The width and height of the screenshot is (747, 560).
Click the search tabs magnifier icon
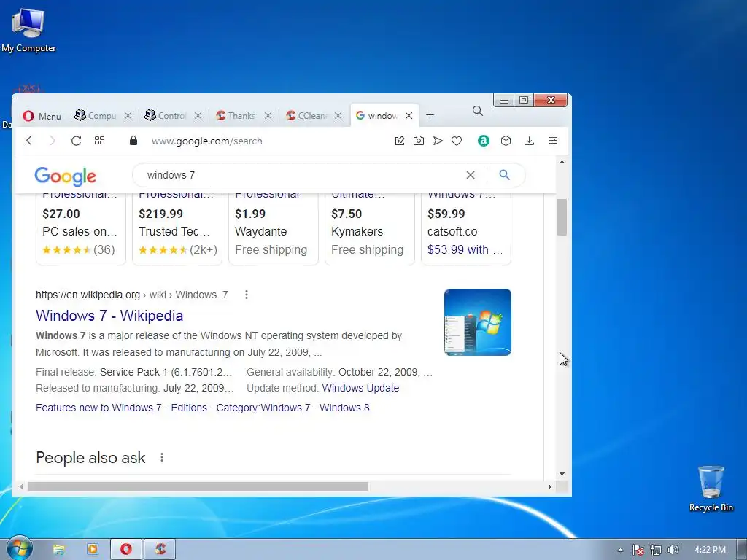478,111
